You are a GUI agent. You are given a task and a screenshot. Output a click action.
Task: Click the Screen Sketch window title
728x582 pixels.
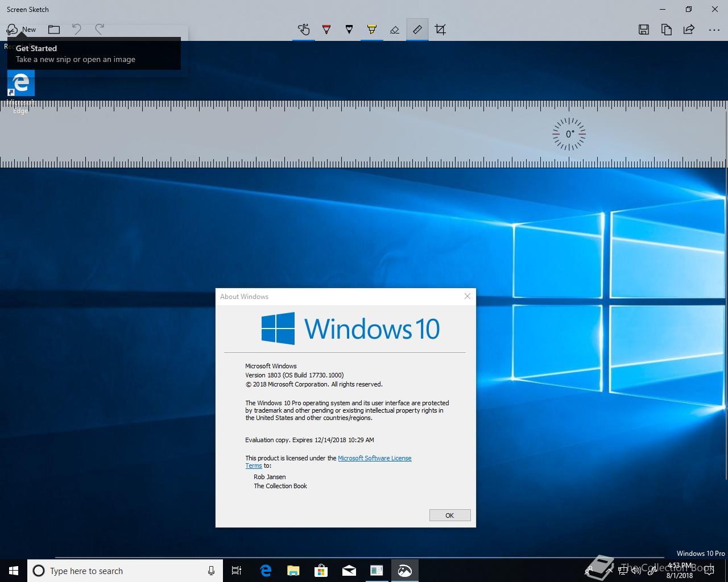[28, 9]
